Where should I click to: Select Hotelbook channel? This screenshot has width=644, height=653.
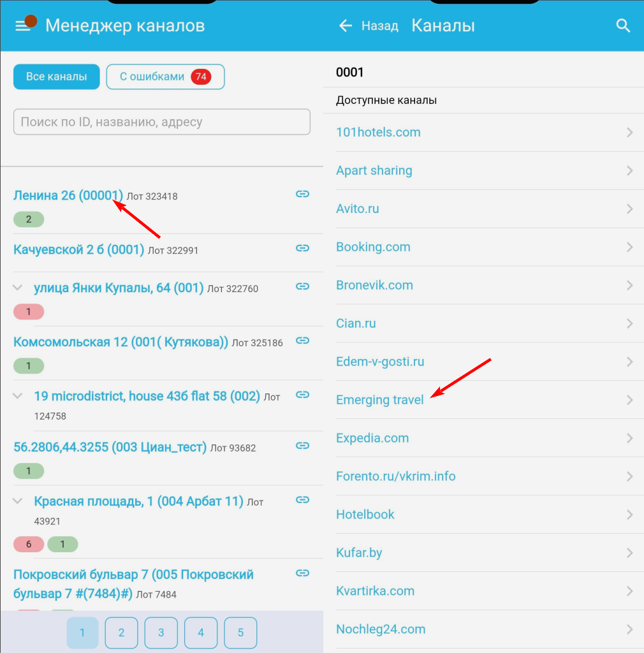(365, 515)
